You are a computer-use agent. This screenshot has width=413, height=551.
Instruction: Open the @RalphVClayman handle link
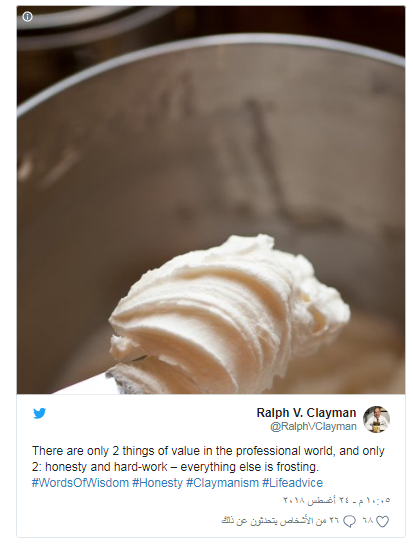click(313, 427)
